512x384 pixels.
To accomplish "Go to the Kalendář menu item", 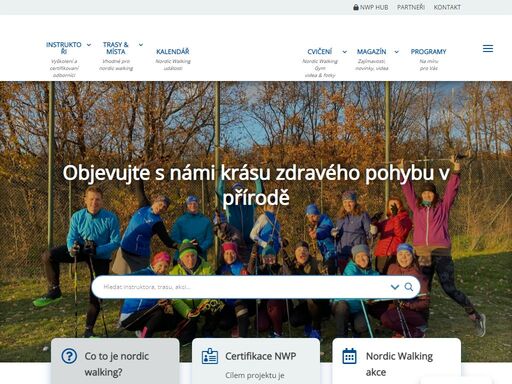I will click(x=173, y=51).
